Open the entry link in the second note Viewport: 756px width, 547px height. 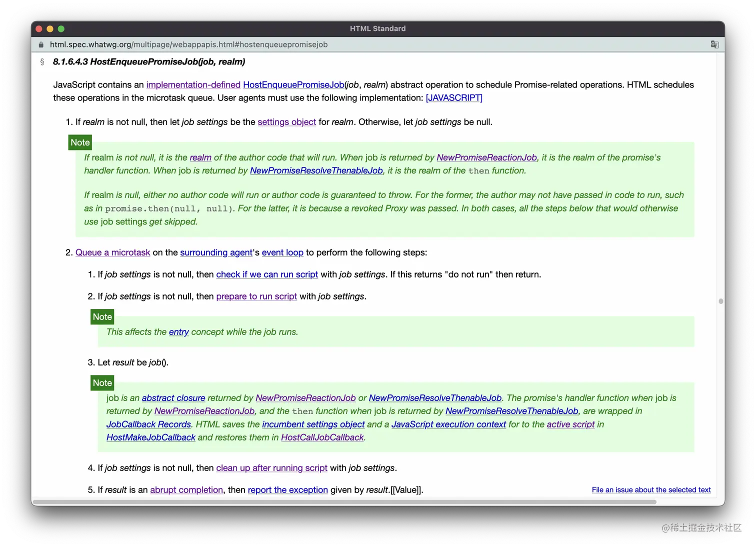coord(178,332)
